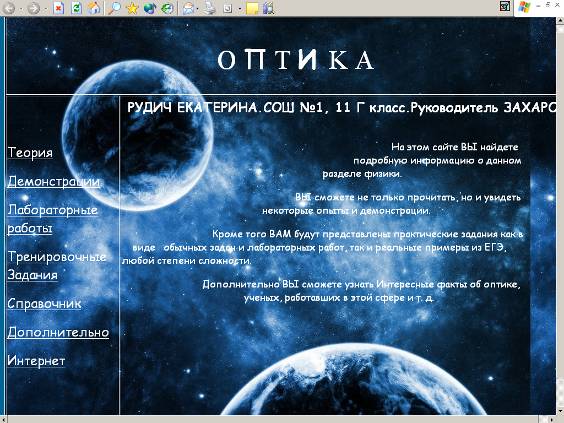This screenshot has width=564, height=423.
Task: Open the Интернет sidebar link
Action: [x=36, y=360]
